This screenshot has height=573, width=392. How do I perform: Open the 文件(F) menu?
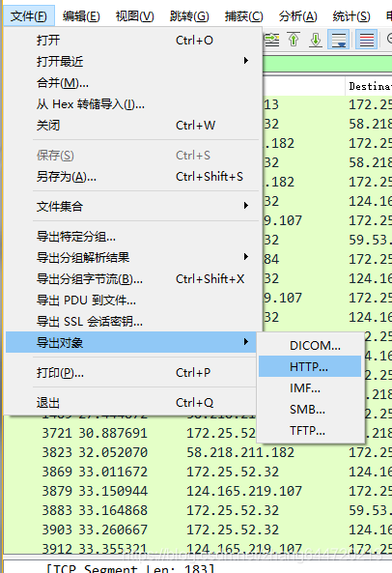click(x=29, y=16)
